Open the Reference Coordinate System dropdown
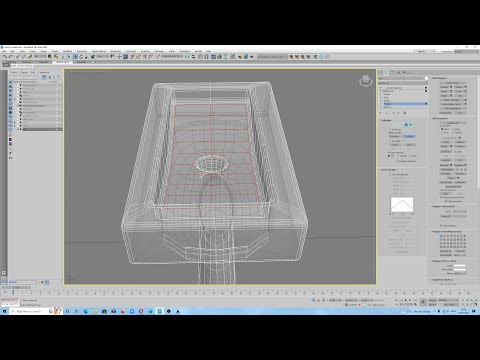480x360 pixels. pyautogui.click(x=102, y=57)
